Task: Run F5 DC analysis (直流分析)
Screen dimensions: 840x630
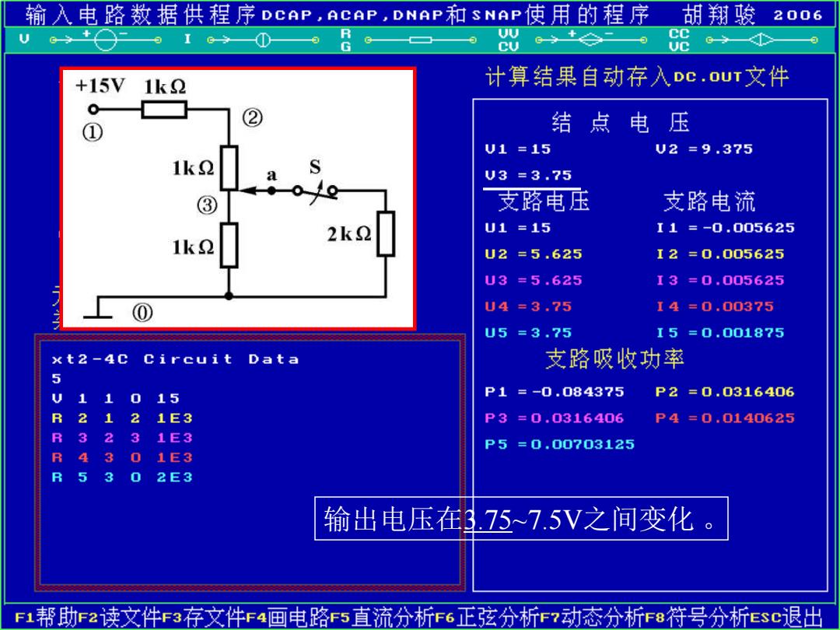Action: click(x=382, y=617)
